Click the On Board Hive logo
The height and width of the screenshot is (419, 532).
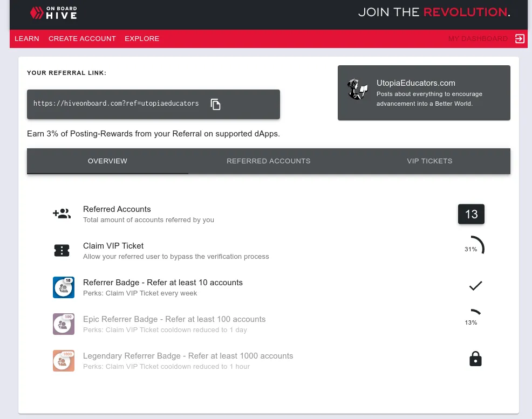(53, 13)
